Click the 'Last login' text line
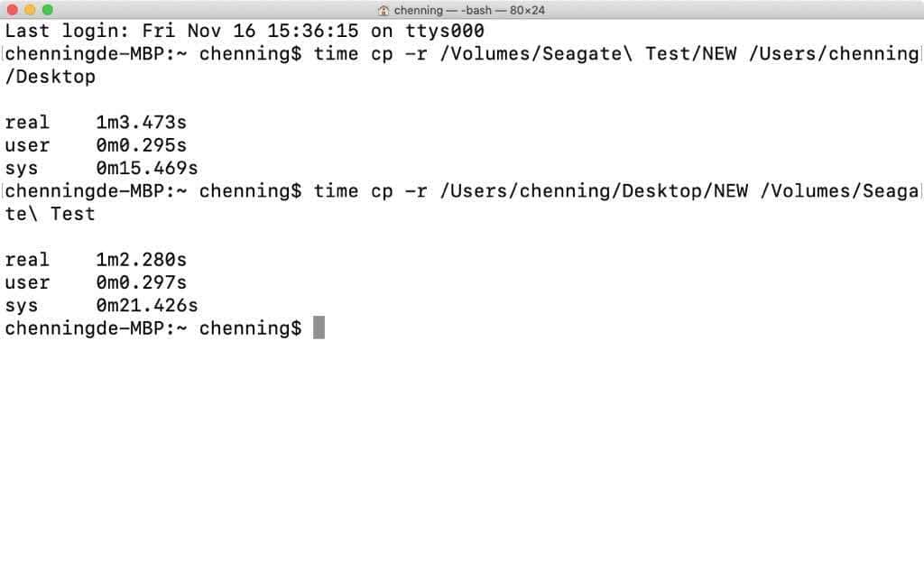Viewport: 924px width, 572px height. click(245, 31)
